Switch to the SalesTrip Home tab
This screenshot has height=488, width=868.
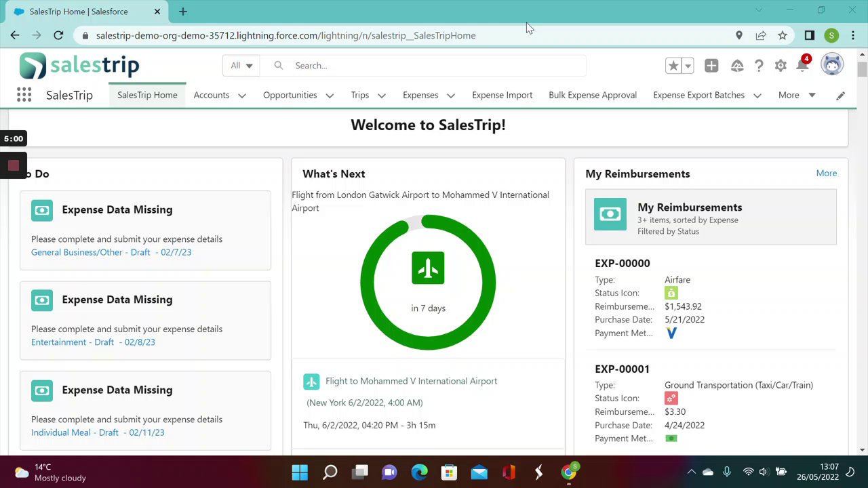[147, 95]
